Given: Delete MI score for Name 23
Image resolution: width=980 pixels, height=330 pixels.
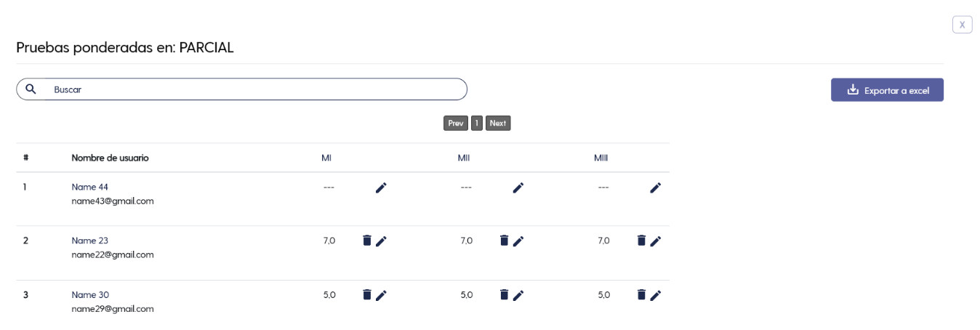Looking at the screenshot, I should point(367,241).
